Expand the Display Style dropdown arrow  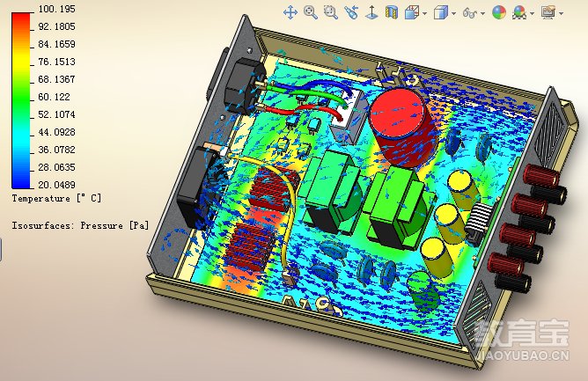coord(454,13)
